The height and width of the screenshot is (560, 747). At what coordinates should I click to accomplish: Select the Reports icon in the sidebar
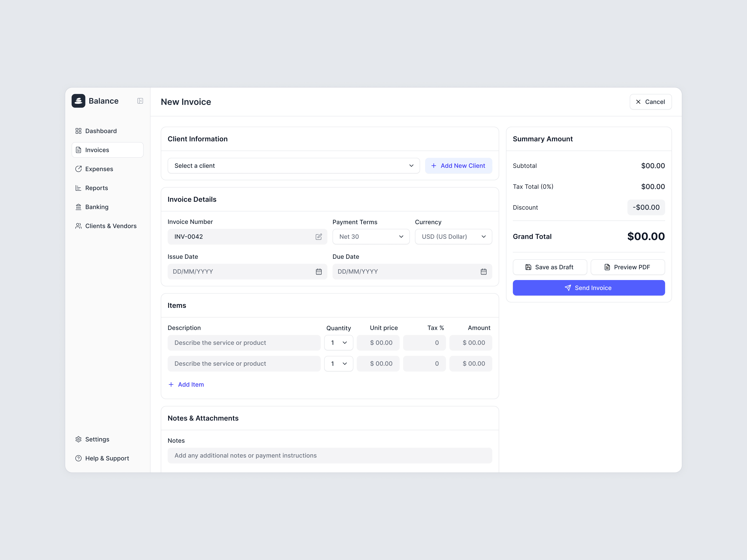(x=78, y=188)
